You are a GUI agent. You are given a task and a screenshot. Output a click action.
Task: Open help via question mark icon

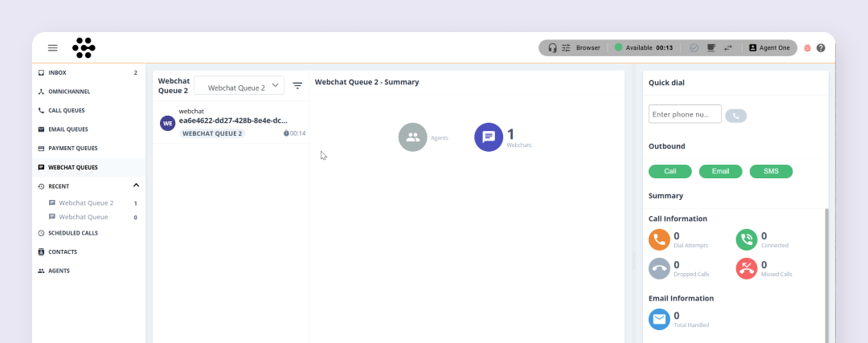(x=821, y=48)
